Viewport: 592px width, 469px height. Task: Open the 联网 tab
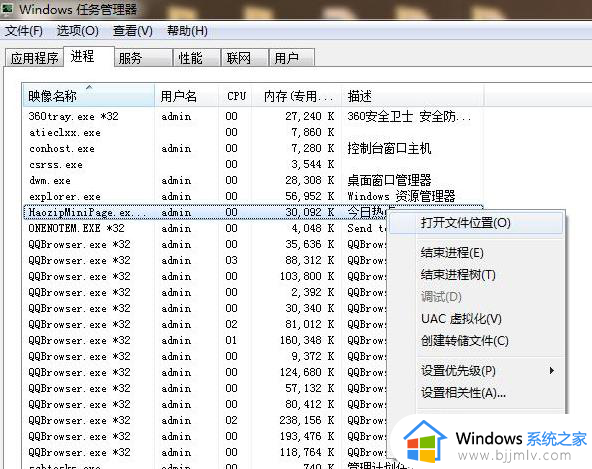[245, 58]
